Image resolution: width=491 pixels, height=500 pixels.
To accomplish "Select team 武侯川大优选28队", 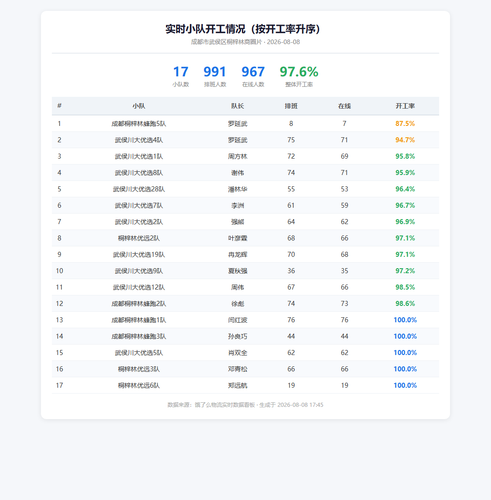I will tap(139, 189).
